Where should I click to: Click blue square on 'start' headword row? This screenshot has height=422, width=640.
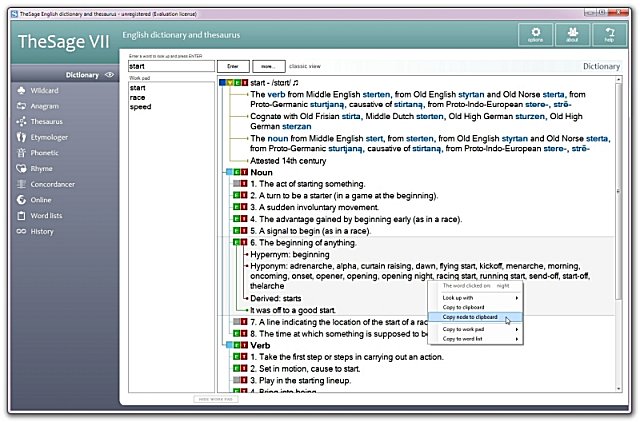[222, 83]
